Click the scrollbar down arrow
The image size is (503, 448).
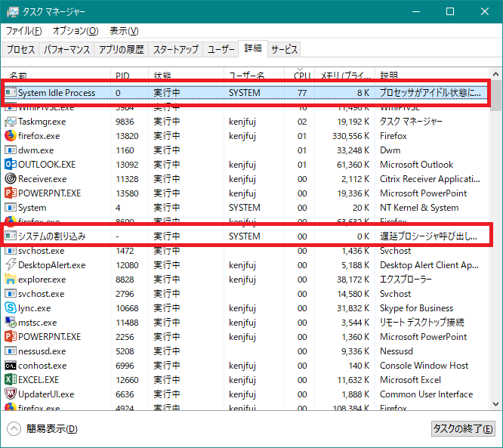tap(495, 403)
